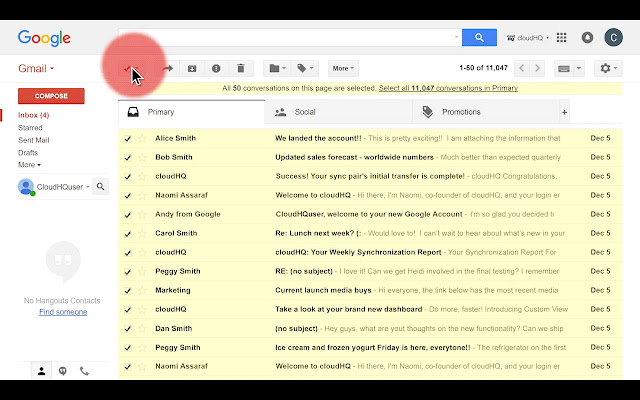Open the More actions dropdown
The image size is (640, 400).
(x=343, y=69)
